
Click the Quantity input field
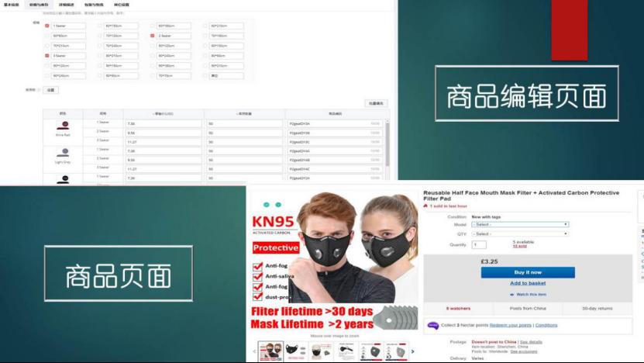click(x=479, y=245)
